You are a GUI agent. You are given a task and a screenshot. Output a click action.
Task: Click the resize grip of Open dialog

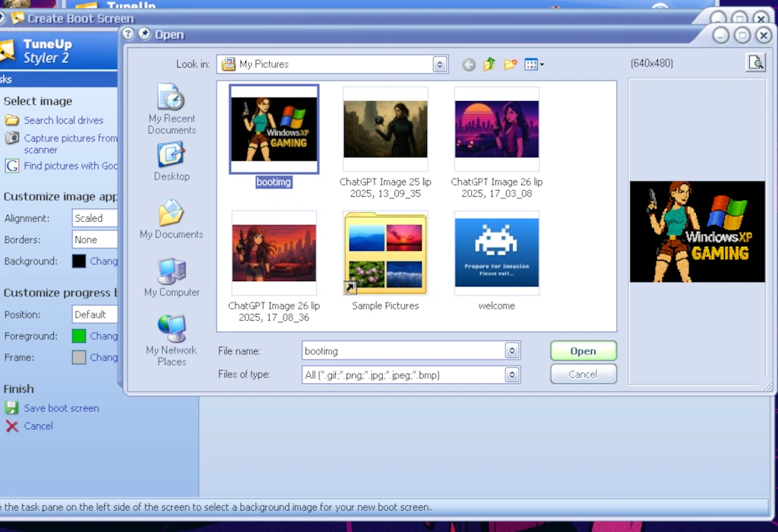click(x=767, y=387)
